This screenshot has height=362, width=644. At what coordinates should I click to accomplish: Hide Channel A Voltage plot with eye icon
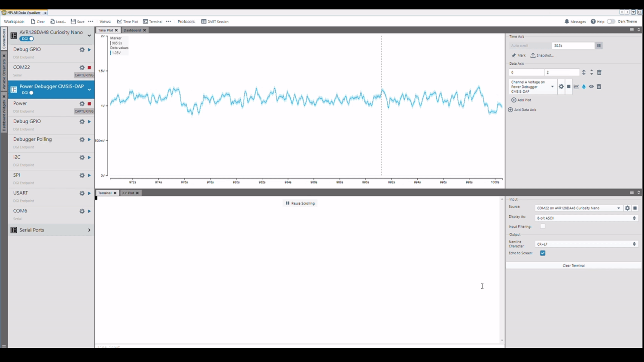click(x=591, y=87)
